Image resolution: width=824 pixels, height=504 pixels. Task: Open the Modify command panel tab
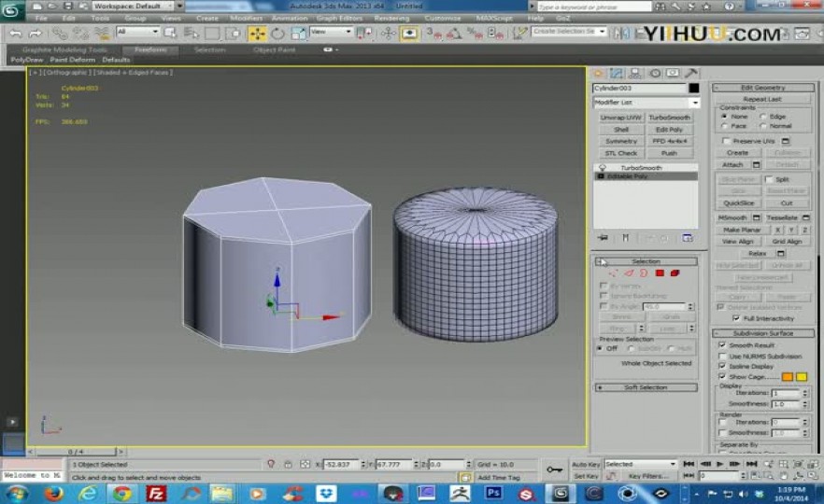(617, 73)
